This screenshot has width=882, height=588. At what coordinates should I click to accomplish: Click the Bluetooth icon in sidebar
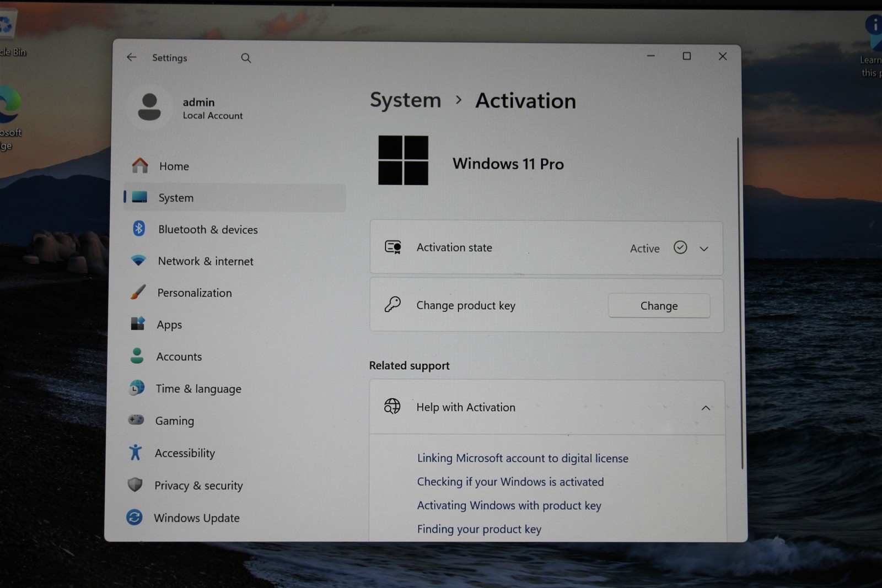pos(139,228)
